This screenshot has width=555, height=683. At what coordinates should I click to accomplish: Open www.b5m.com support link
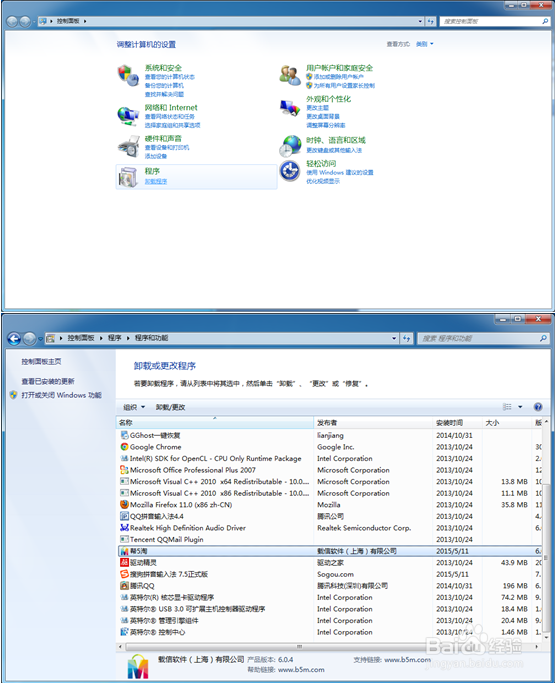[407, 659]
